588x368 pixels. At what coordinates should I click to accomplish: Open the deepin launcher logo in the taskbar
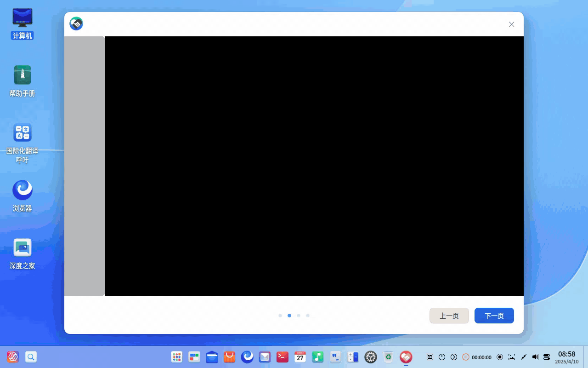[x=13, y=357]
